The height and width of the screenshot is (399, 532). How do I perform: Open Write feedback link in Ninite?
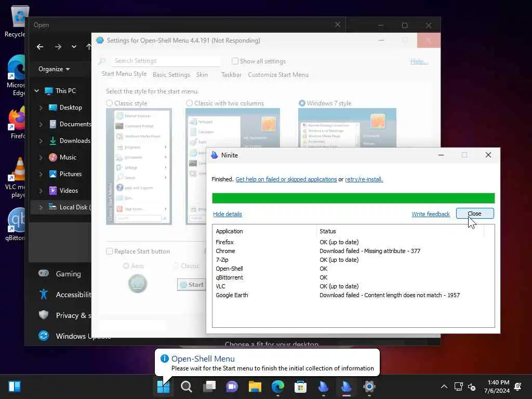pyautogui.click(x=431, y=214)
